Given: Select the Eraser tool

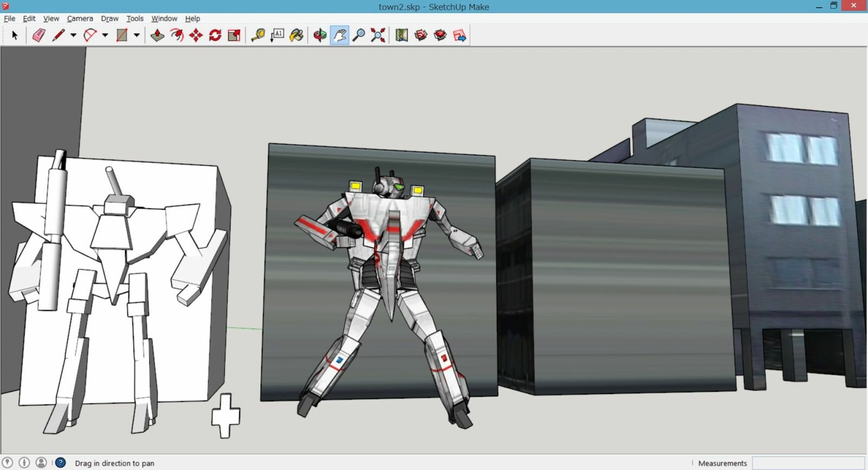Looking at the screenshot, I should click(x=39, y=35).
